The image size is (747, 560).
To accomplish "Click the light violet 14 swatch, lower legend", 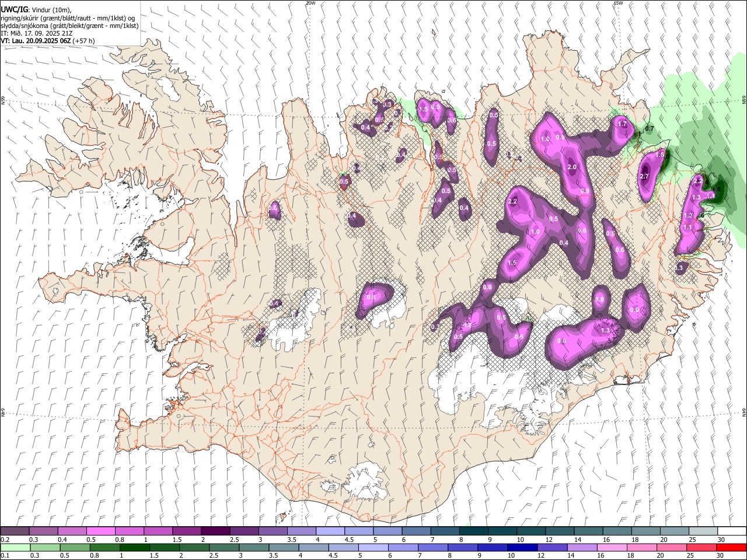I will [582, 547].
